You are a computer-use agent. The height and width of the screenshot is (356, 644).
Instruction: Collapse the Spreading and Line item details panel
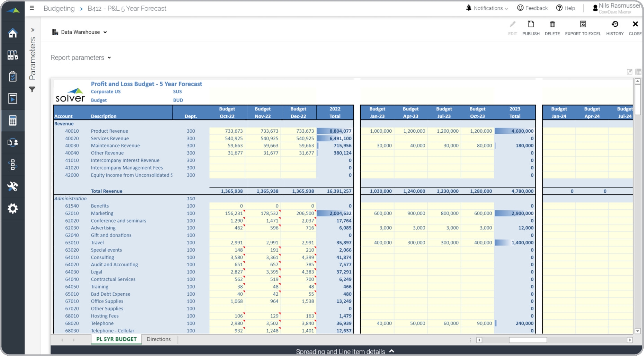pyautogui.click(x=392, y=351)
